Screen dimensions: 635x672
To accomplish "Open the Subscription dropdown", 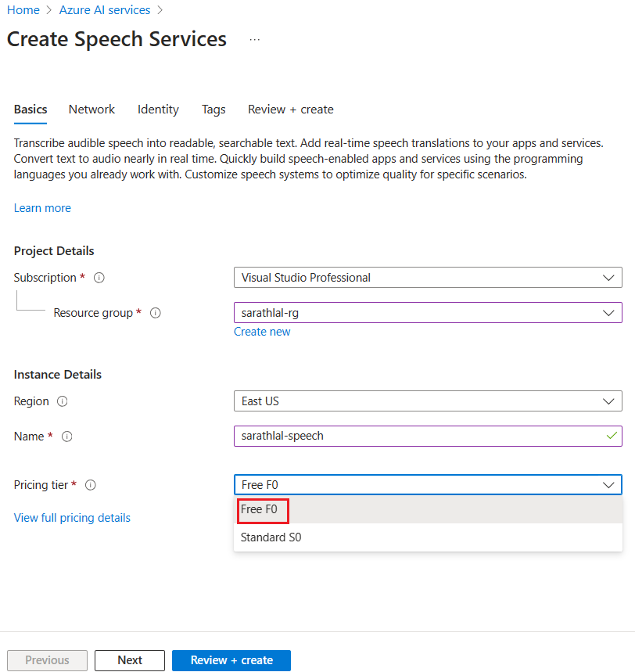I will (609, 277).
